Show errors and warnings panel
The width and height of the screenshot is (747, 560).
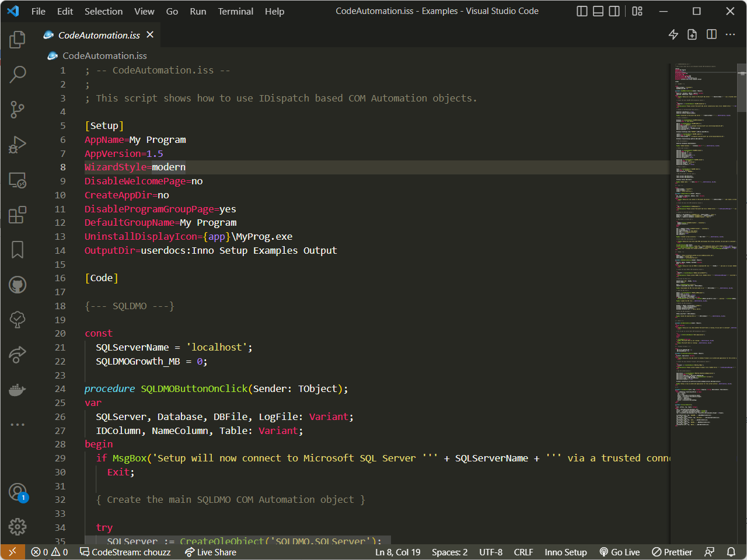pyautogui.click(x=50, y=552)
